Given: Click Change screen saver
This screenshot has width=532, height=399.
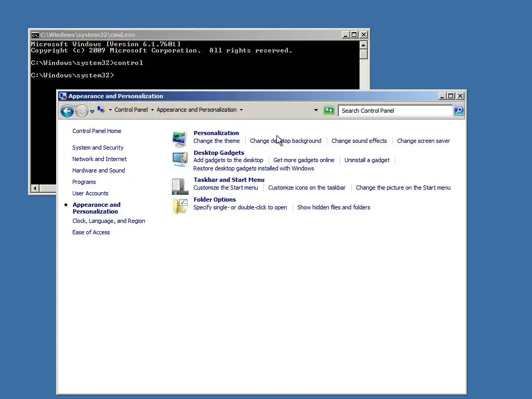Looking at the screenshot, I should pyautogui.click(x=423, y=141).
